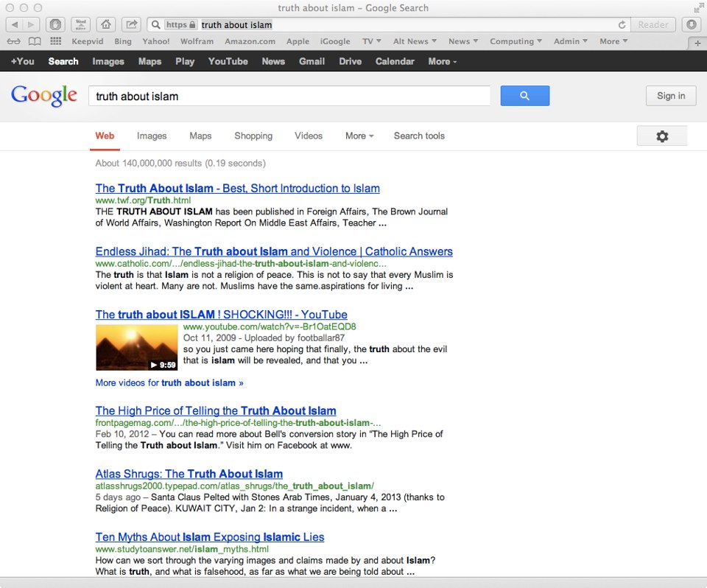Show bookmarks with the open-book icon
Screen dimensions: 707x588
[x=35, y=41]
